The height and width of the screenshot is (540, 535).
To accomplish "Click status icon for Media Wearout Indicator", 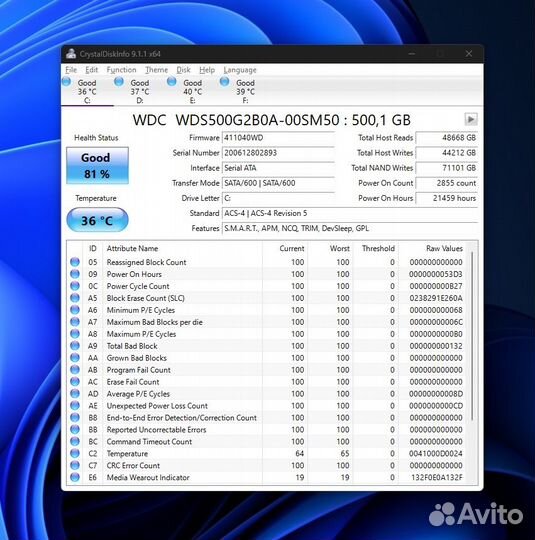I will pyautogui.click(x=75, y=477).
